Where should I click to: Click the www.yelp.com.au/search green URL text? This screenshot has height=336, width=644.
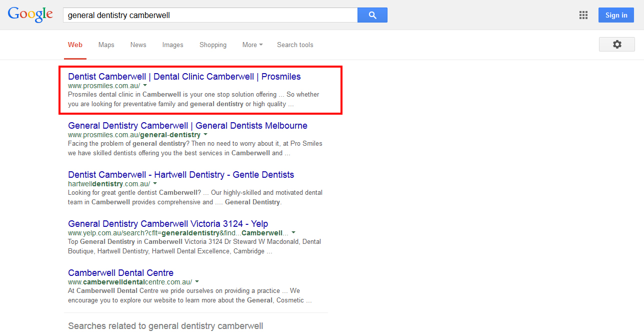178,233
